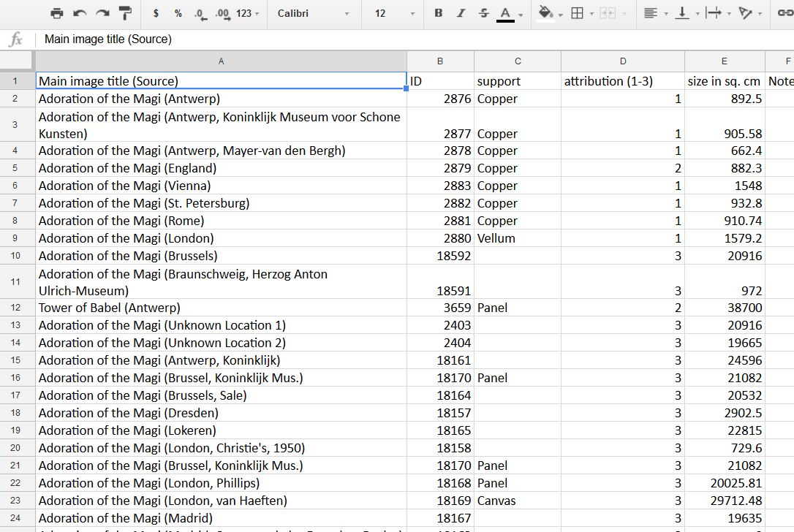The width and height of the screenshot is (794, 532).
Task: Select cell 'Main image title (Source)'
Action: coord(221,81)
